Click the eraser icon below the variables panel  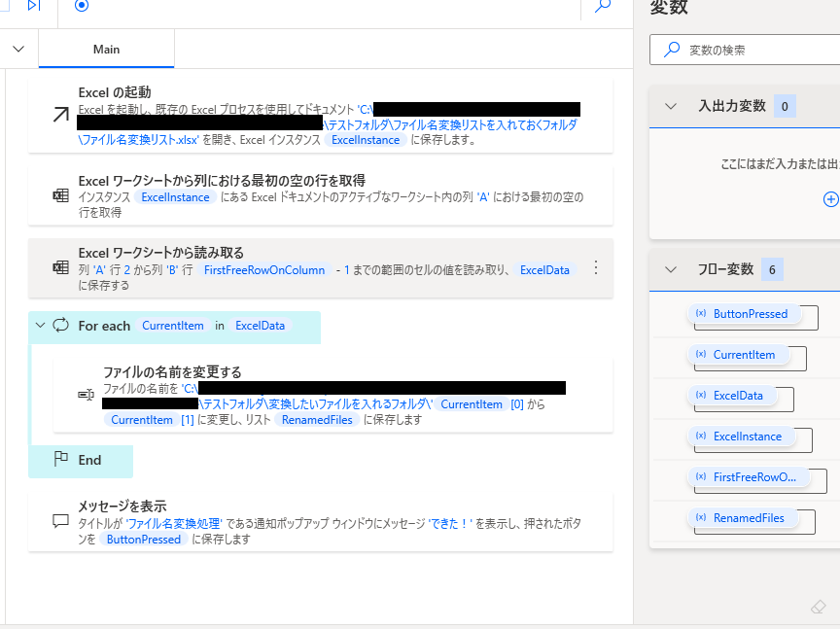[x=818, y=607]
